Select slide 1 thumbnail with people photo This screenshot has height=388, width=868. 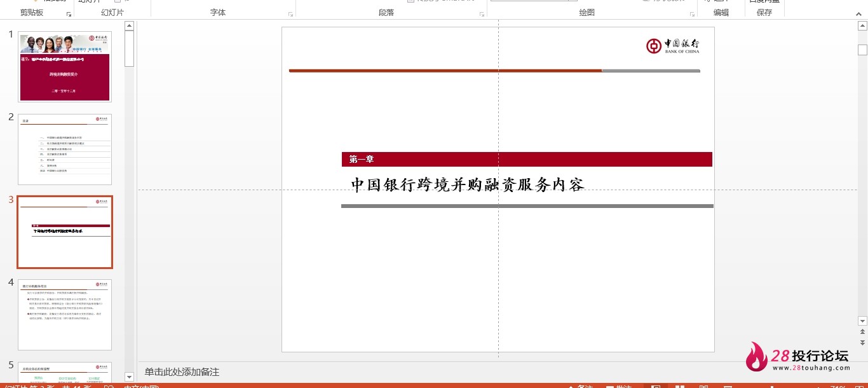[x=65, y=67]
